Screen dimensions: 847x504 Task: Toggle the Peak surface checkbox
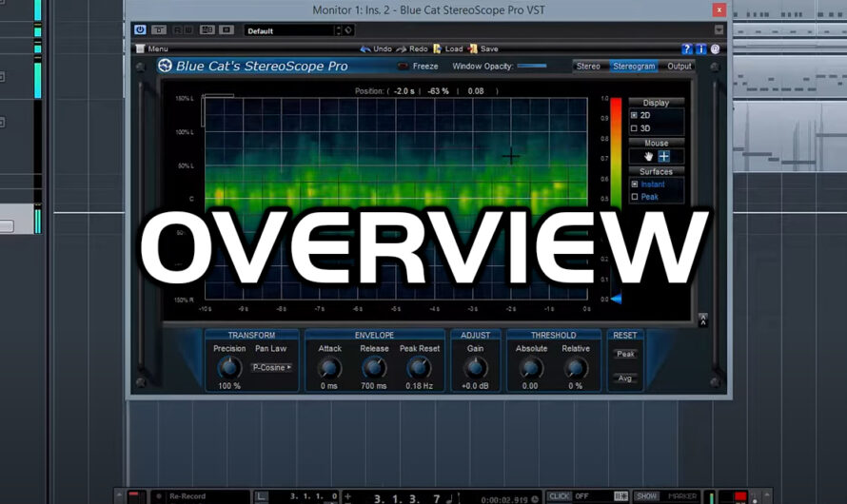(635, 197)
